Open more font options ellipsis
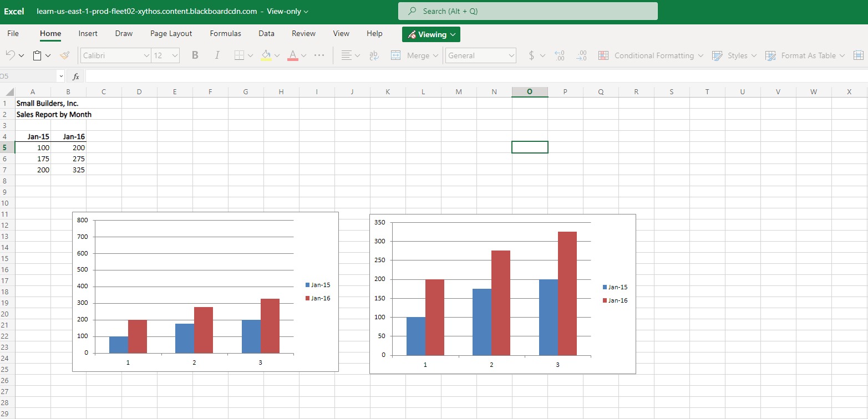 319,55
